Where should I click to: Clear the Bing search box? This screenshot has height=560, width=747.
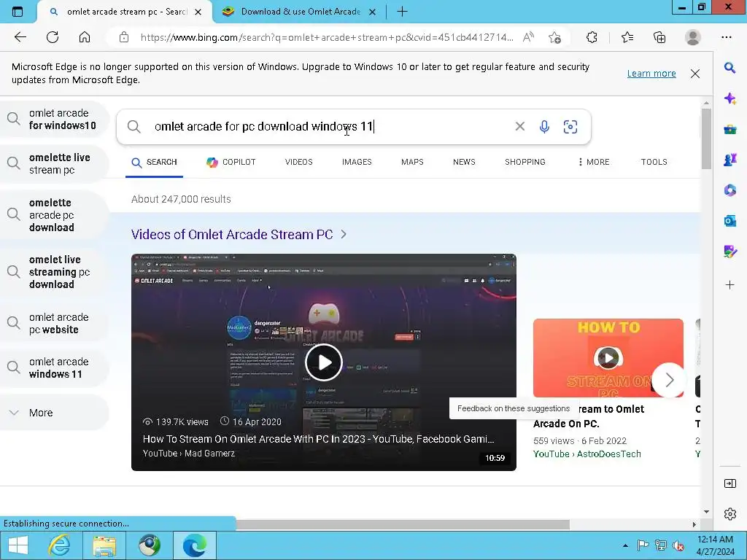[x=519, y=126]
